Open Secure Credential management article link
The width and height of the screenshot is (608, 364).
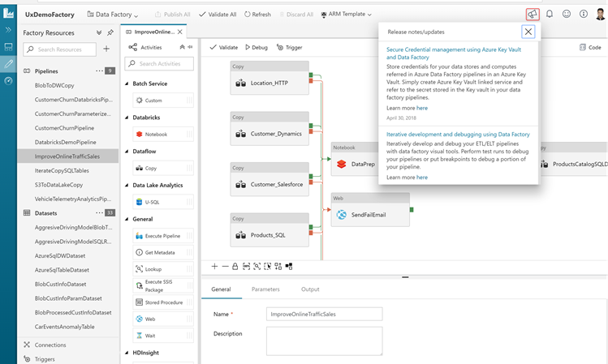(x=454, y=54)
